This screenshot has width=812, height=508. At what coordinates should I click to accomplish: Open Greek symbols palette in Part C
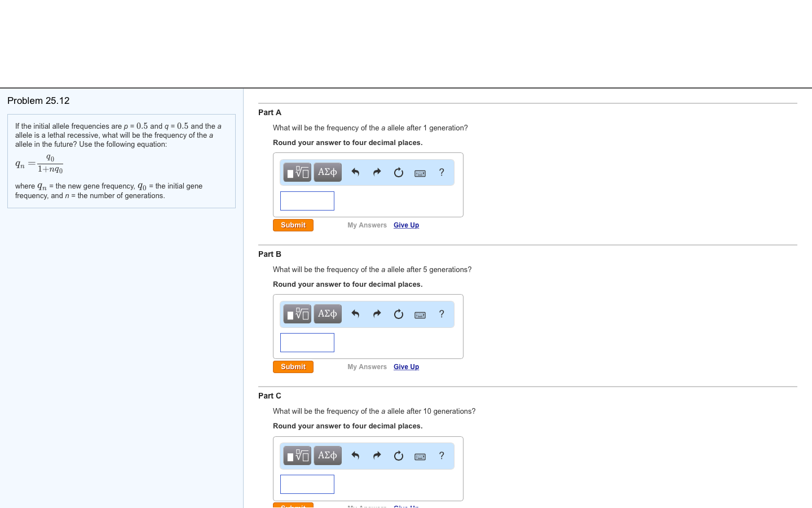[x=328, y=456]
